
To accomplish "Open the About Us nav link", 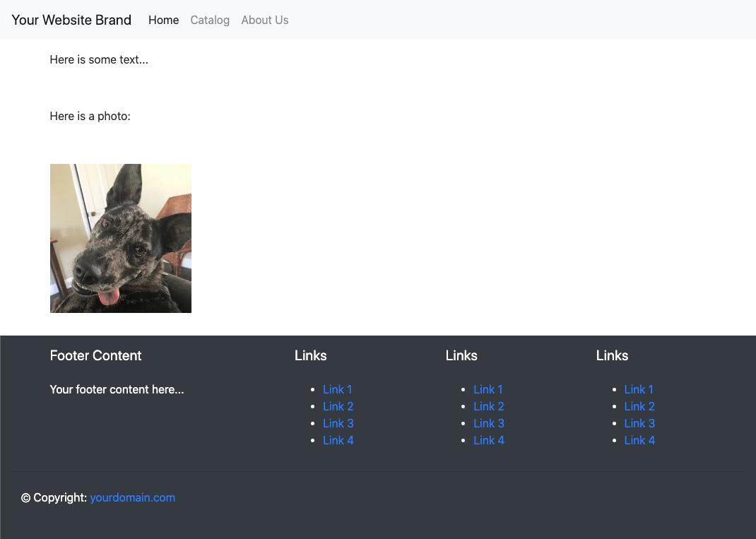I will (x=264, y=20).
